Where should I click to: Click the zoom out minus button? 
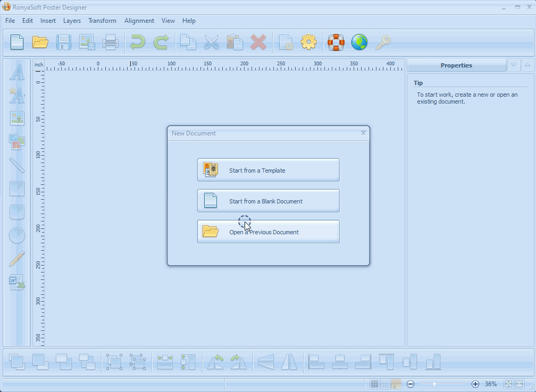click(411, 384)
